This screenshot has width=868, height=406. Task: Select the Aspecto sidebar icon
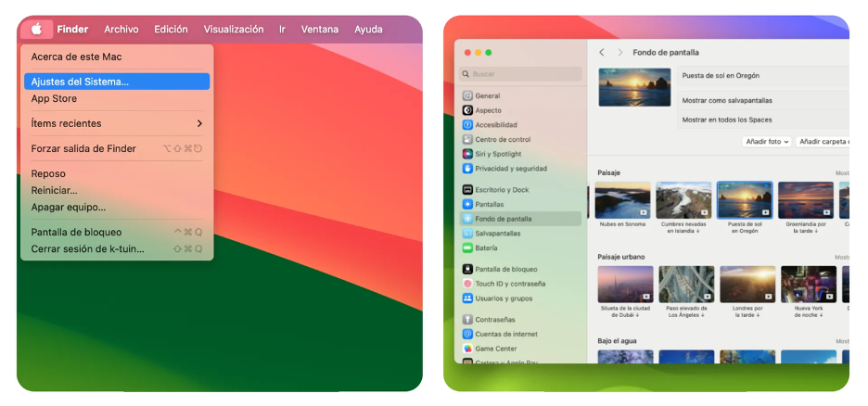click(x=467, y=110)
